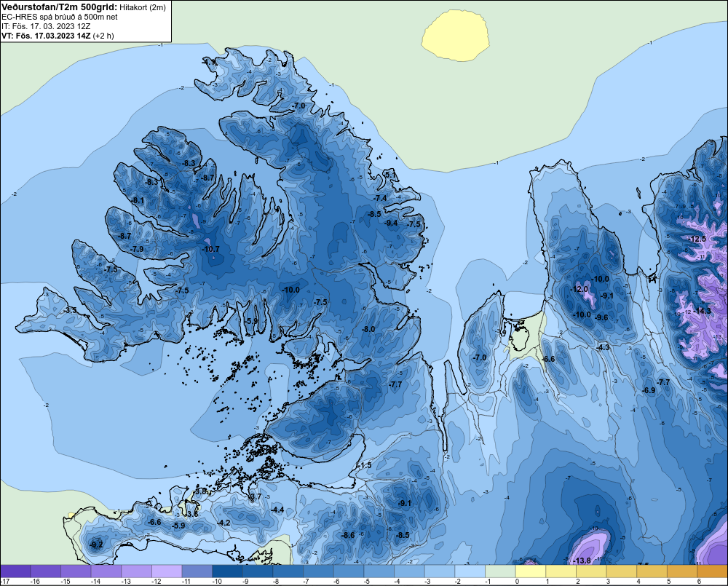Click the legend swatch between -17 and -16

15,571
